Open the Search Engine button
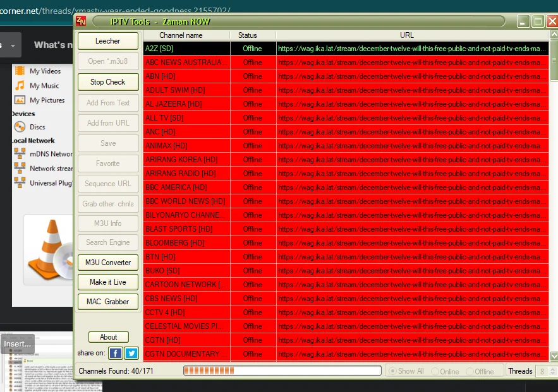558x392 pixels. pos(108,242)
